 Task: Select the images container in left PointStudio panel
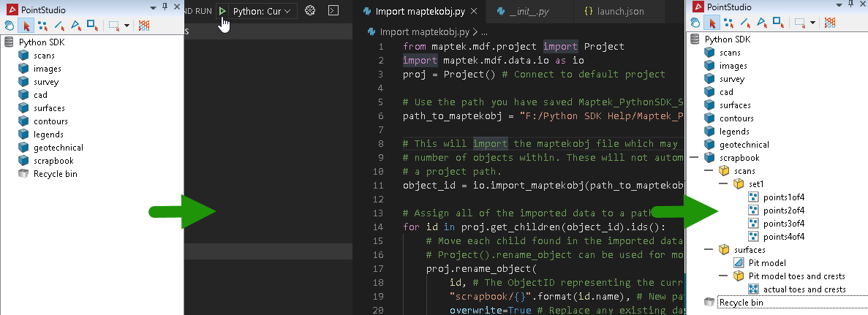click(x=47, y=69)
